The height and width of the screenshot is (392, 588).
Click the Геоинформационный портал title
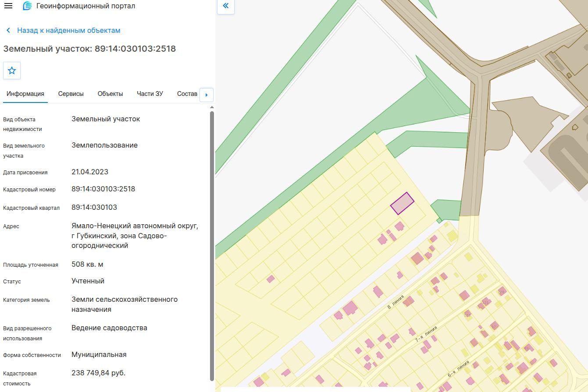click(86, 6)
